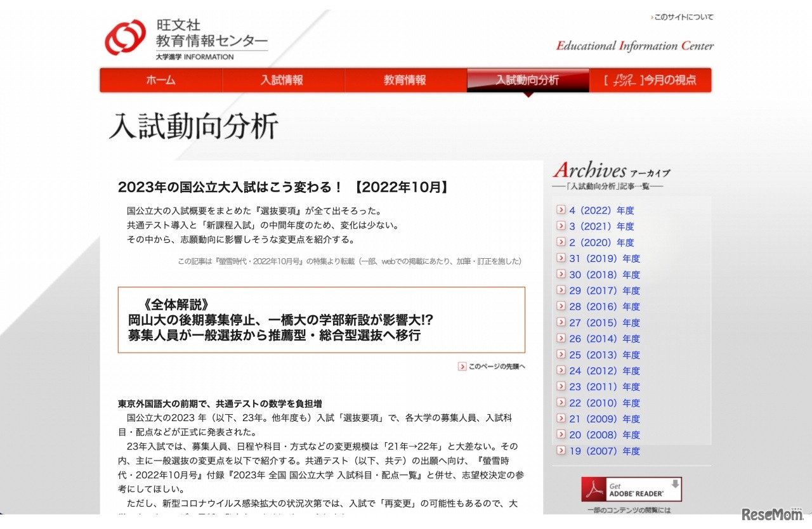Click the arrow icon before このサイトについて
Viewport: 812px width, 529px height.
click(x=653, y=18)
